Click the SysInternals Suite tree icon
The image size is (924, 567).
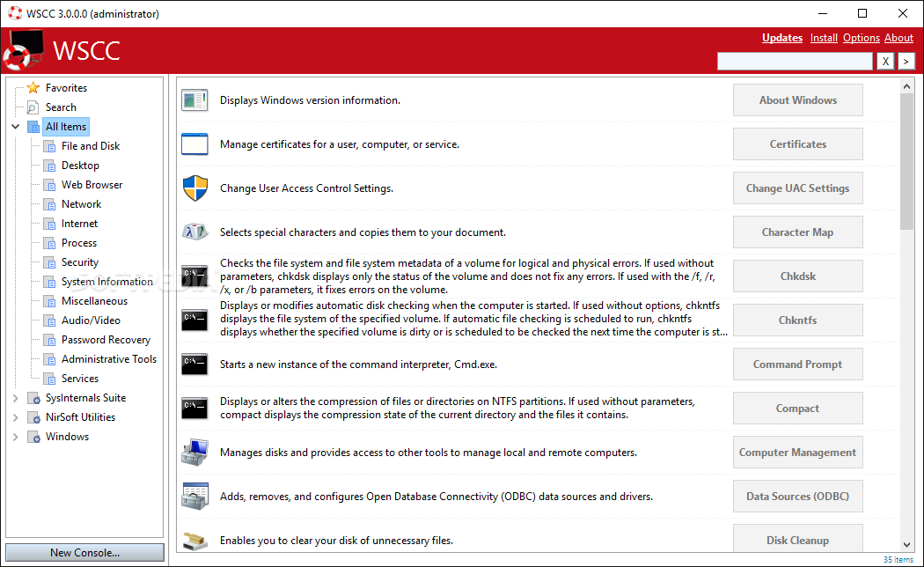[x=33, y=398]
